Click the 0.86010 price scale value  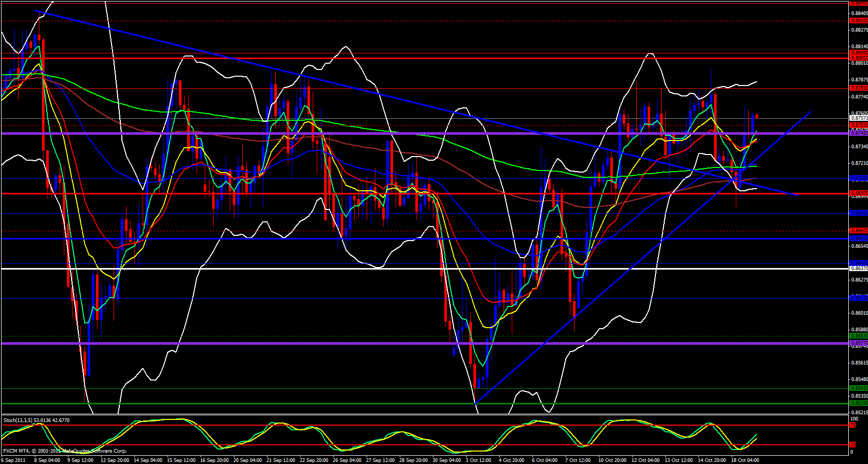coord(859,313)
